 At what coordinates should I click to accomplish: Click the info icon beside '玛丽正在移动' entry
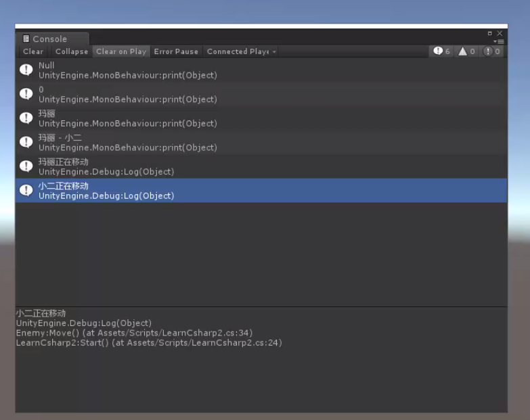pyautogui.click(x=26, y=166)
